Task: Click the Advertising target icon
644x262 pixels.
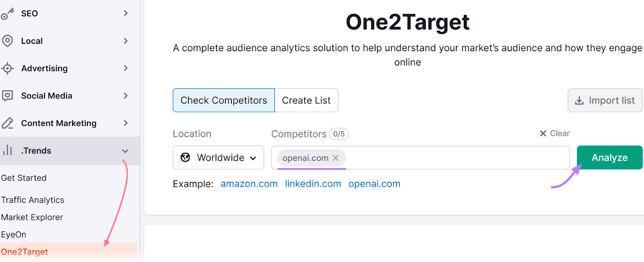Action: [x=7, y=68]
